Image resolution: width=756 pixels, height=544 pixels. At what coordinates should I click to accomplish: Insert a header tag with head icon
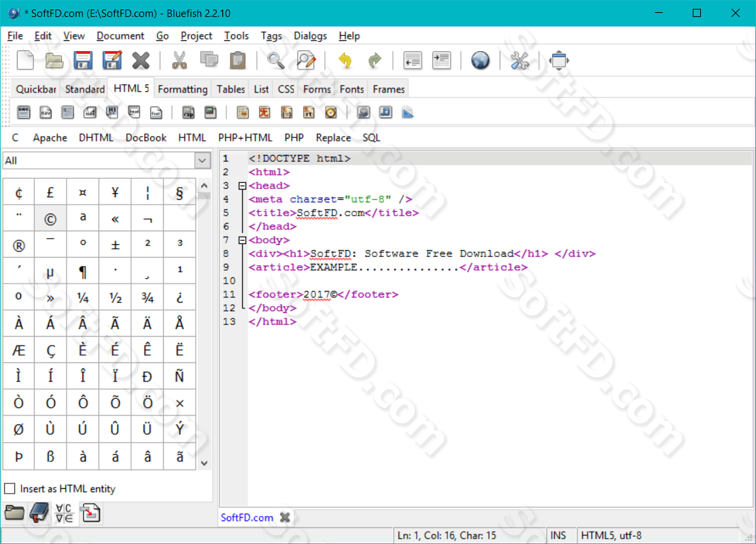[x=134, y=112]
